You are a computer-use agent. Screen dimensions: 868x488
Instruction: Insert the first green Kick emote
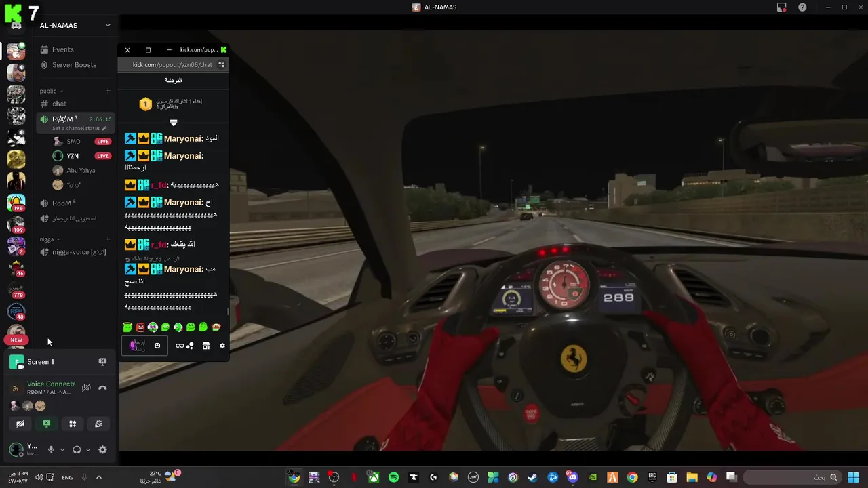point(127,327)
